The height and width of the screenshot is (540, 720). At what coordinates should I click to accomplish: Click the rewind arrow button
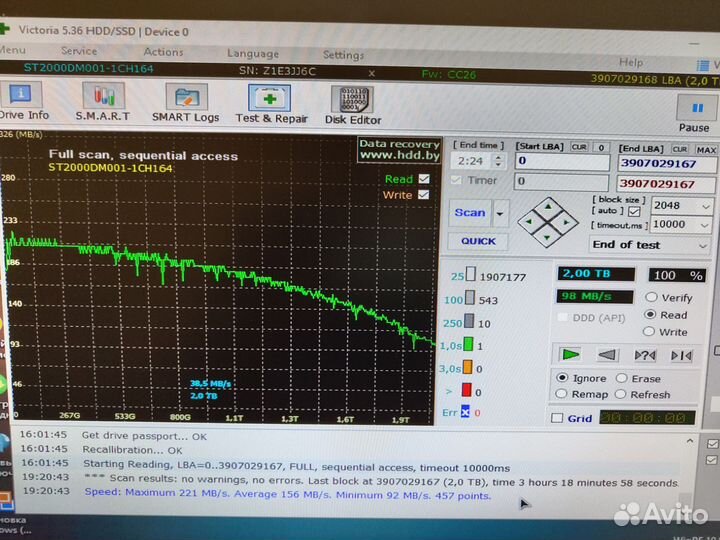pyautogui.click(x=607, y=355)
